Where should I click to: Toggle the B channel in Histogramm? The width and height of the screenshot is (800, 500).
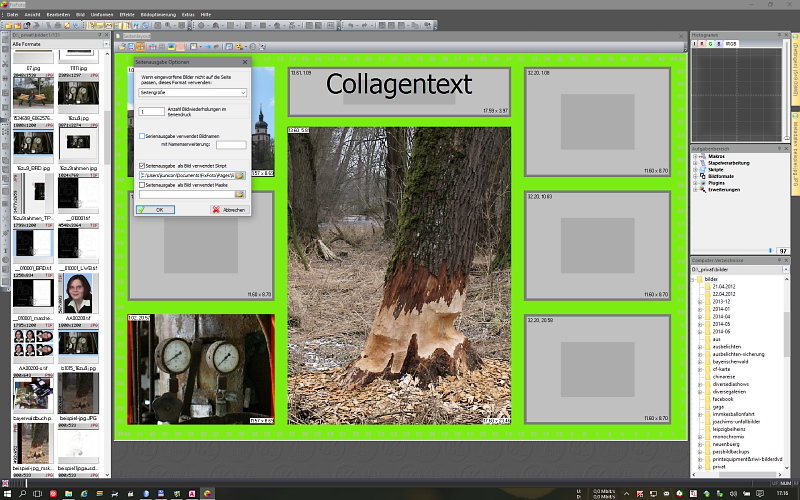718,44
